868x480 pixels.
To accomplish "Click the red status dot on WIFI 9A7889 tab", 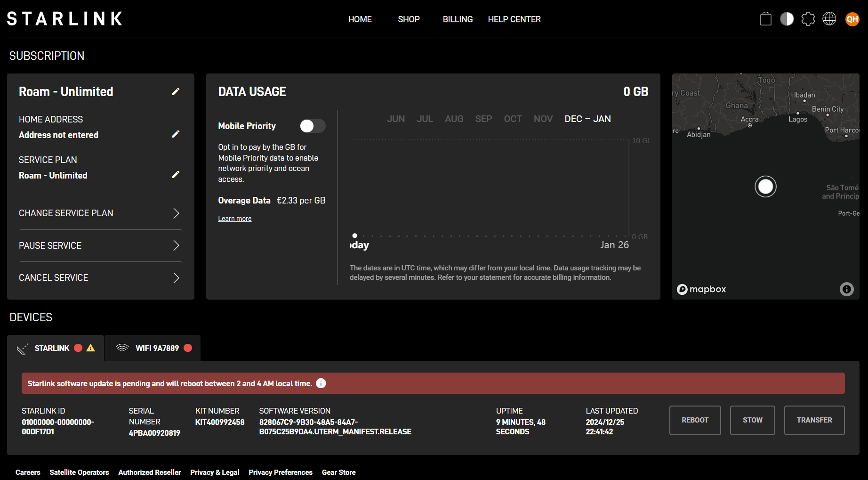I will pos(188,348).
